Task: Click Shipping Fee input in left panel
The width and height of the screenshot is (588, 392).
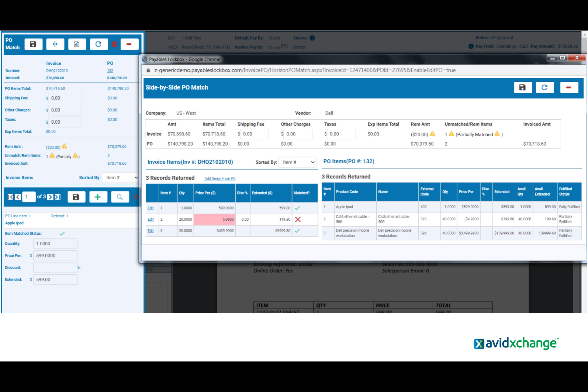Action: pyautogui.click(x=64, y=98)
